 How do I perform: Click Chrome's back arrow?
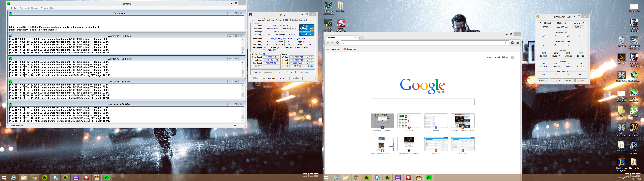[x=328, y=43]
